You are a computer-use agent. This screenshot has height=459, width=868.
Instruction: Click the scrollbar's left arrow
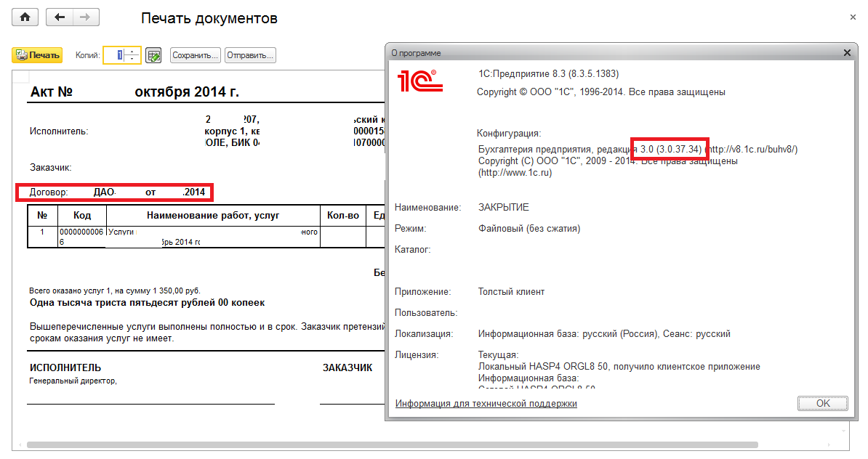click(20, 444)
